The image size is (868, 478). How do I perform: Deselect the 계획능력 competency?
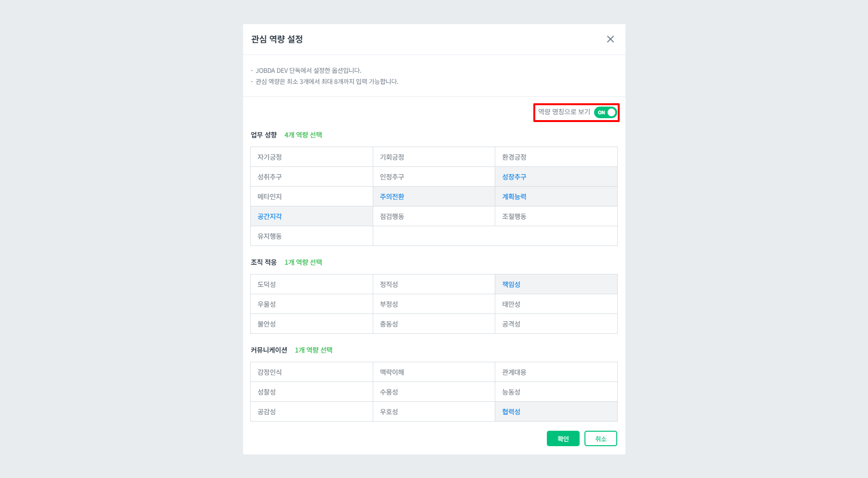click(x=514, y=196)
